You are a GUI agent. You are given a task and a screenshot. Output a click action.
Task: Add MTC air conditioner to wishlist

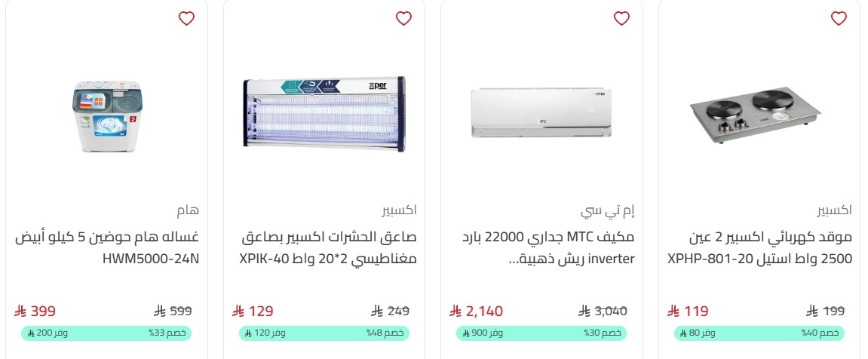[621, 19]
